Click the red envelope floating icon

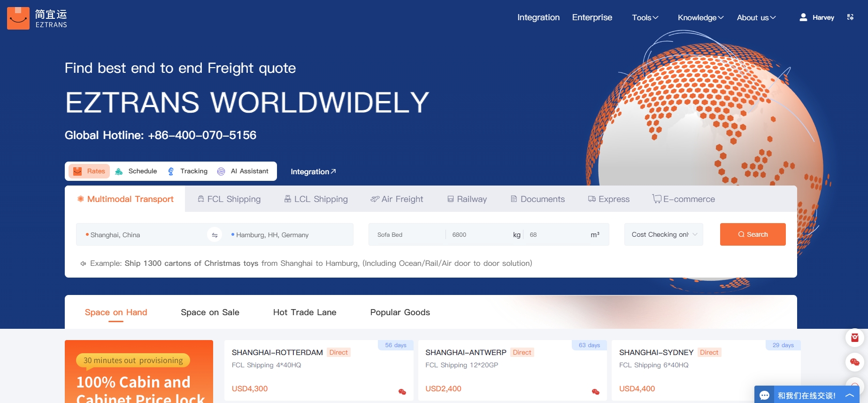854,338
